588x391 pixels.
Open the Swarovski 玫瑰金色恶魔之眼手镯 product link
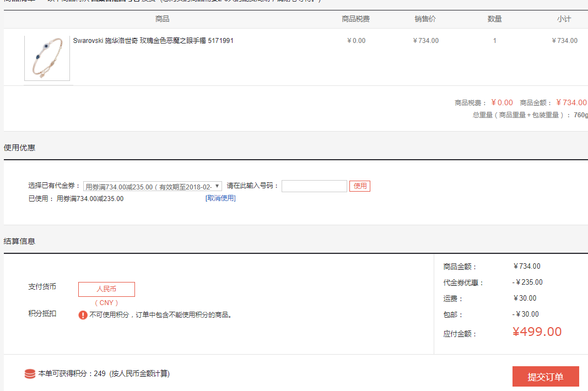153,41
